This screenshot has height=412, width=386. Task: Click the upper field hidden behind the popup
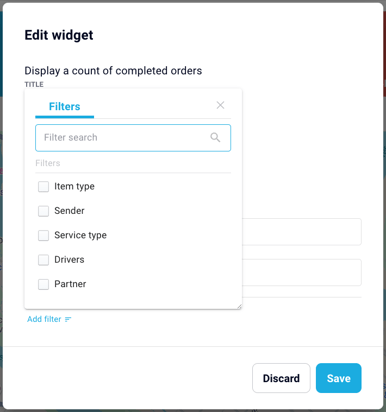point(302,232)
